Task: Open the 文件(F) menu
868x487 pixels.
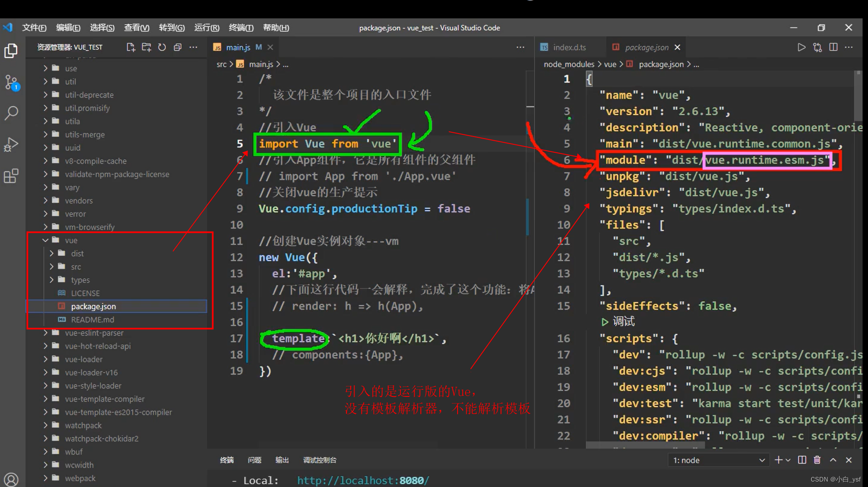Action: (34, 28)
